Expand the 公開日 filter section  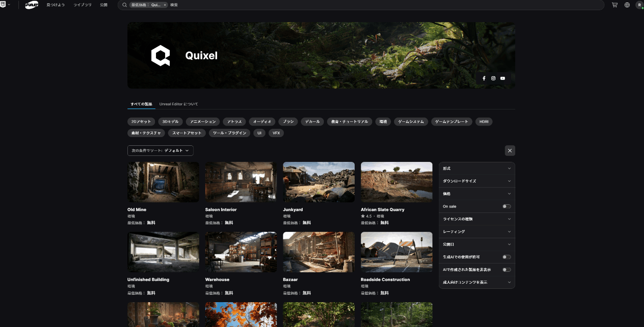pyautogui.click(x=477, y=244)
